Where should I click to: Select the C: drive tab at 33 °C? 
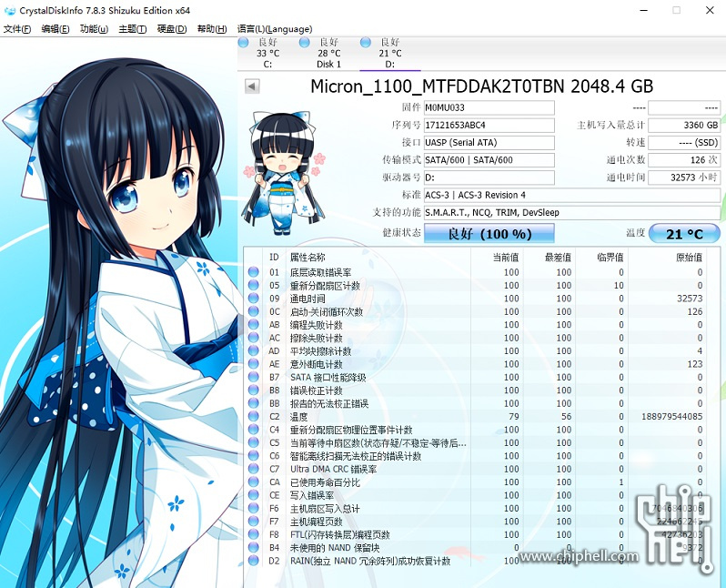pos(267,54)
